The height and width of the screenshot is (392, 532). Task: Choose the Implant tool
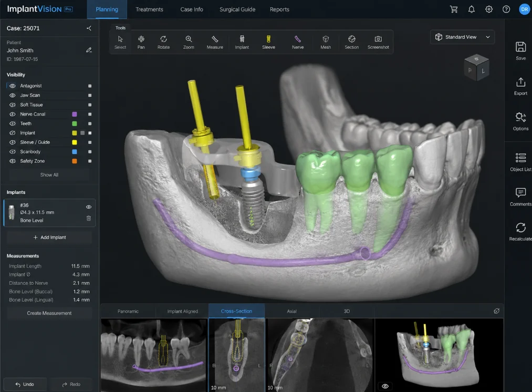tap(242, 43)
